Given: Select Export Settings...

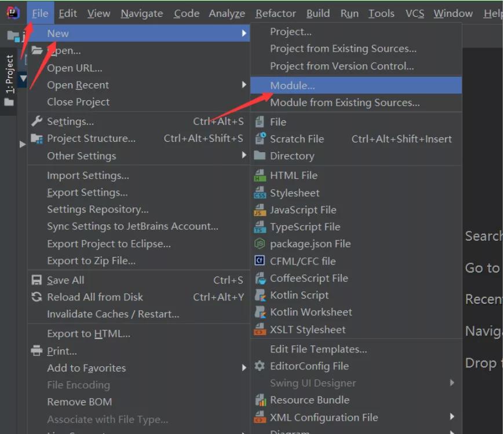Looking at the screenshot, I should (138, 192).
